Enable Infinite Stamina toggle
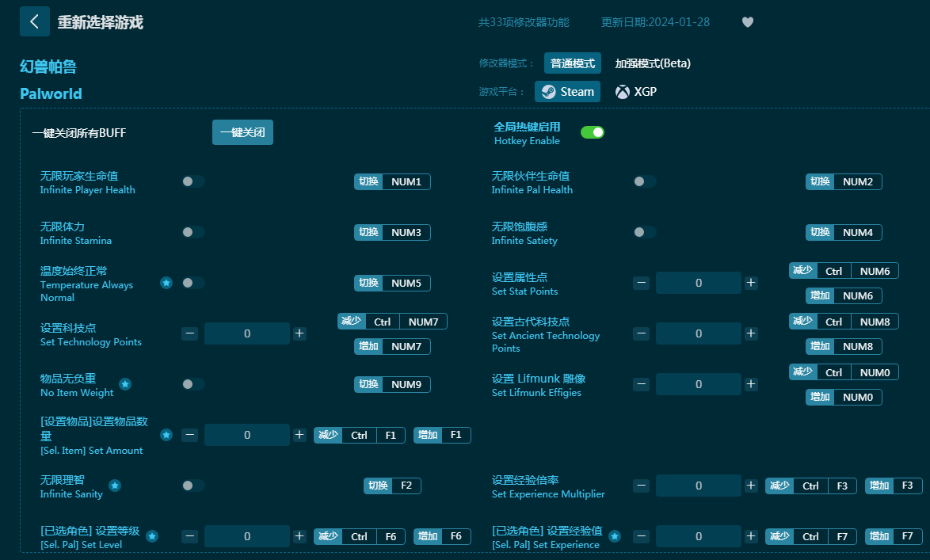Viewport: 930px width, 560px height. coord(193,232)
